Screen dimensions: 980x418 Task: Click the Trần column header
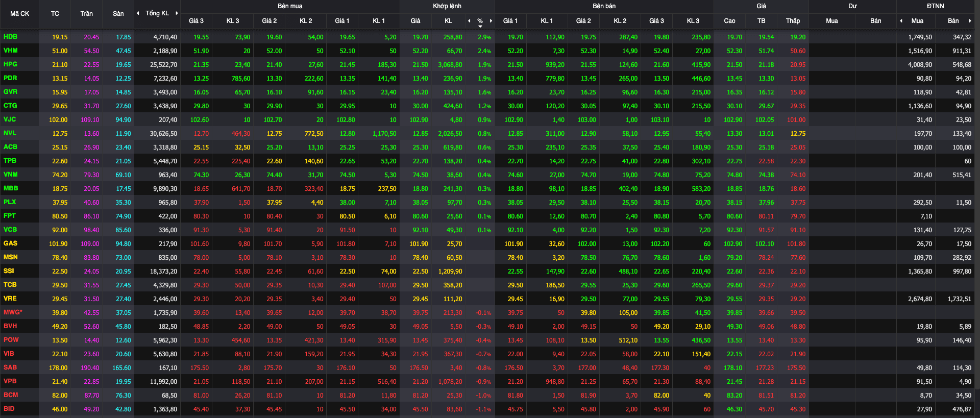coord(87,14)
